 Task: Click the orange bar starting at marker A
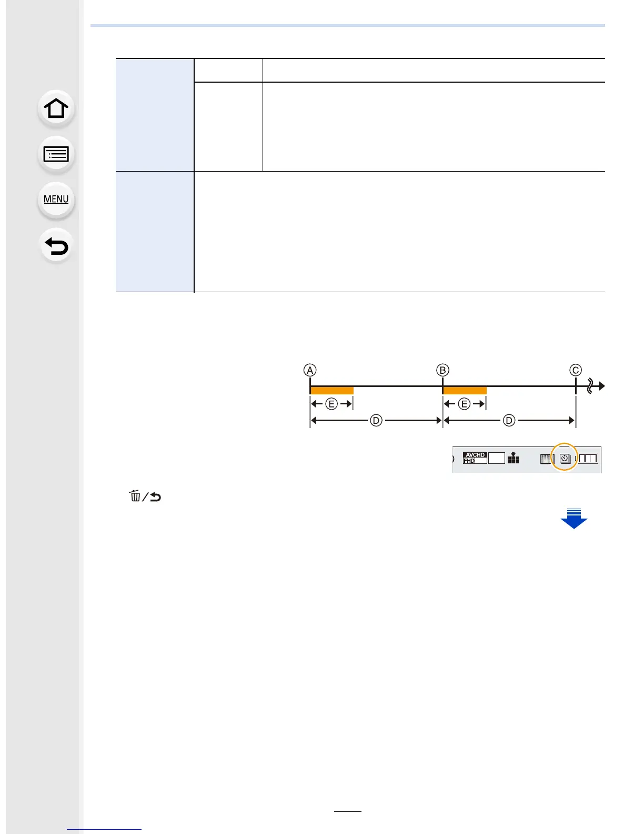[x=331, y=390]
